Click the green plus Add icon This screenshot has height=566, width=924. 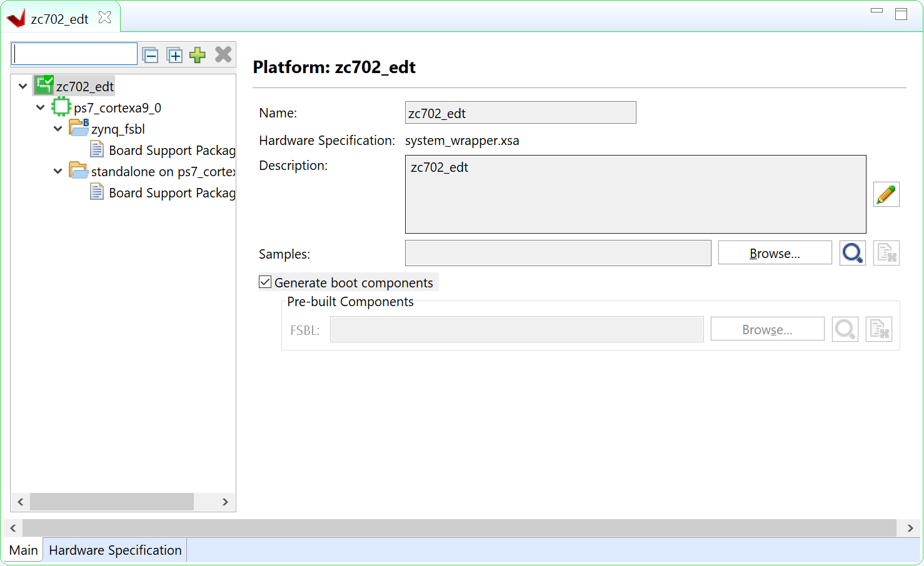[198, 55]
